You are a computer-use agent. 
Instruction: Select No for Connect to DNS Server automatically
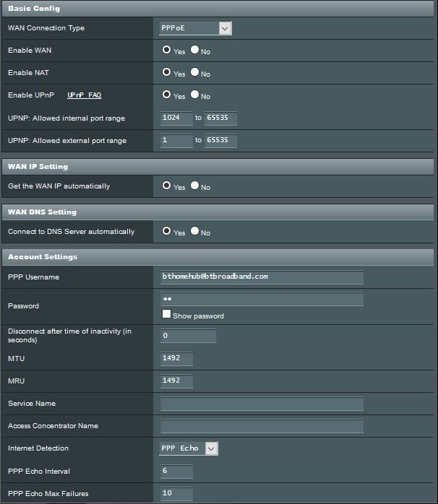(194, 231)
